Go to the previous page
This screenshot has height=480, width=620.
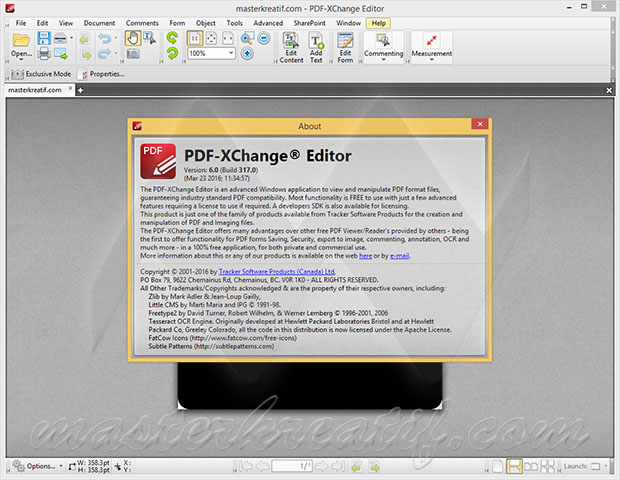[263, 466]
